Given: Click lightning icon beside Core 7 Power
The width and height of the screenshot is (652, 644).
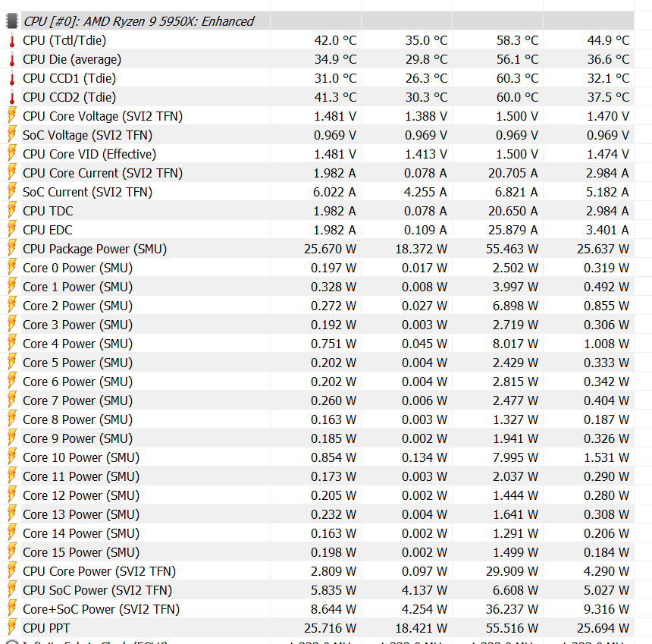Looking at the screenshot, I should click(x=12, y=401).
